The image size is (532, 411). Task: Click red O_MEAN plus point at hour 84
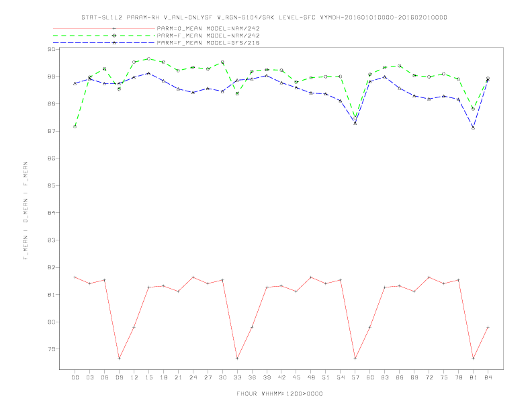point(488,327)
